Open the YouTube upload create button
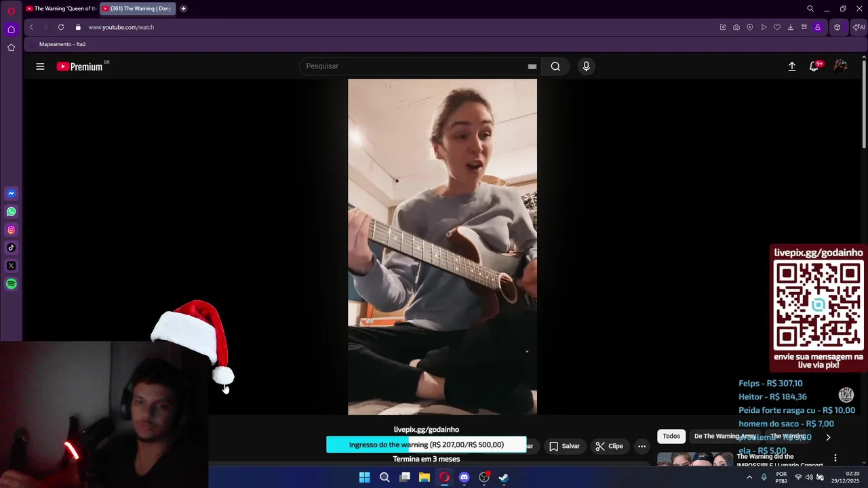 point(791,66)
